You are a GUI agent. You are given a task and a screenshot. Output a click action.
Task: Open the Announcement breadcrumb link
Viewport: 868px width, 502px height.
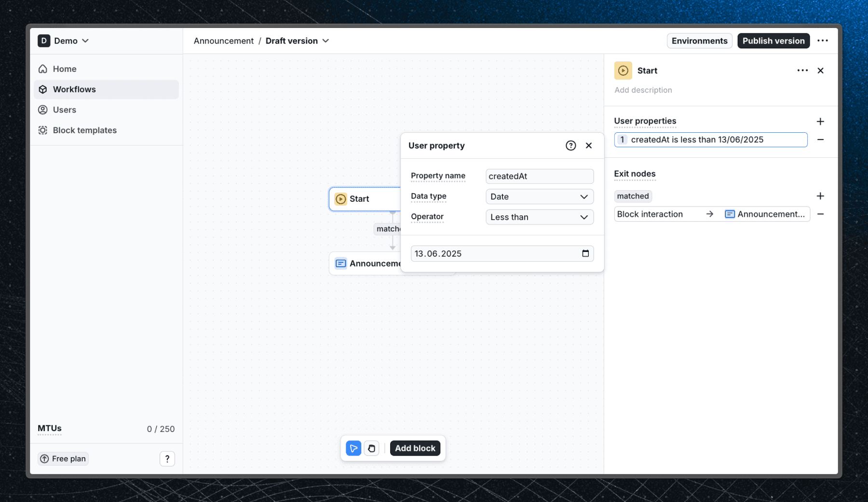[x=223, y=41]
